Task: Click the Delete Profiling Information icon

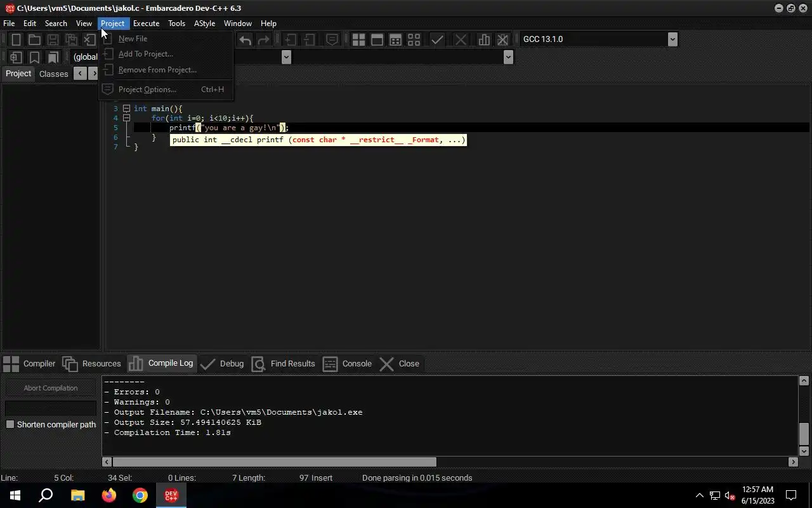Action: point(502,39)
